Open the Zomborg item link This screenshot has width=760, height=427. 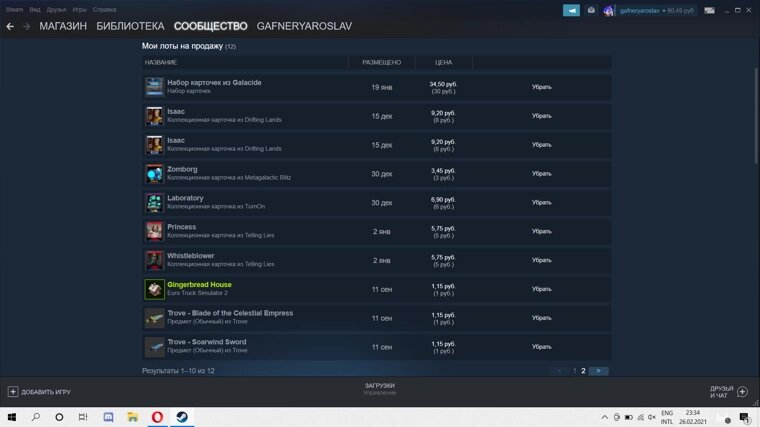click(182, 169)
